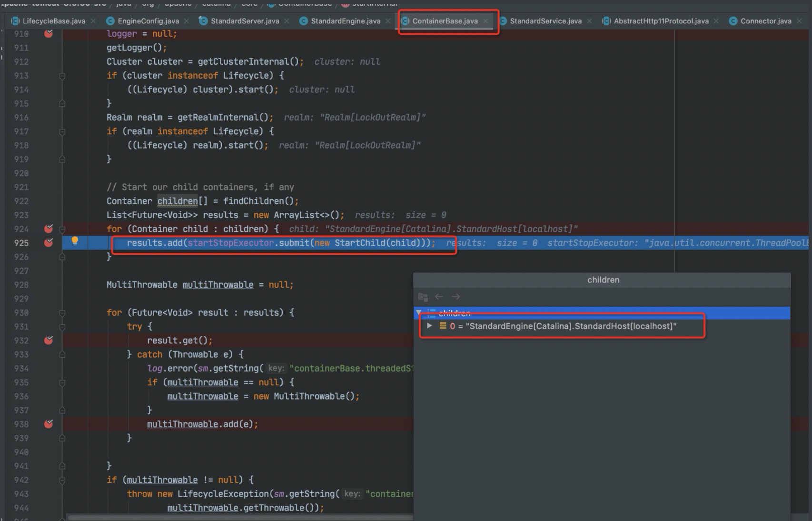Click the class icon on EngineConfig.java tab
Viewport: 812px width, 521px height.
tap(110, 21)
